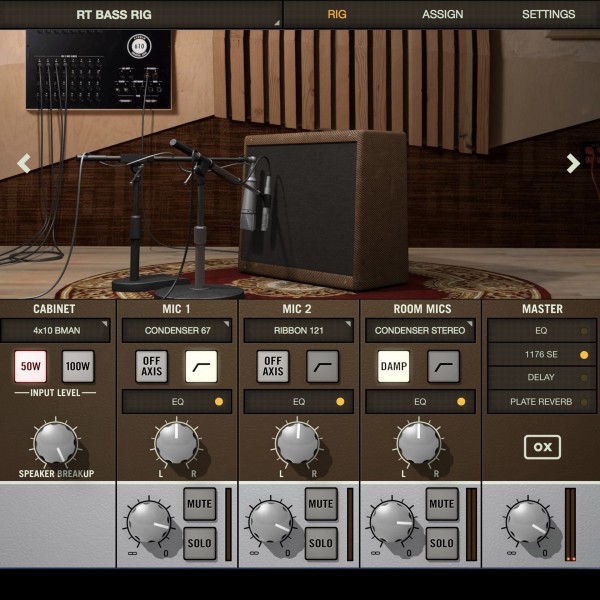Open Master EQ effect
Screen dimensions: 600x600
point(541,331)
